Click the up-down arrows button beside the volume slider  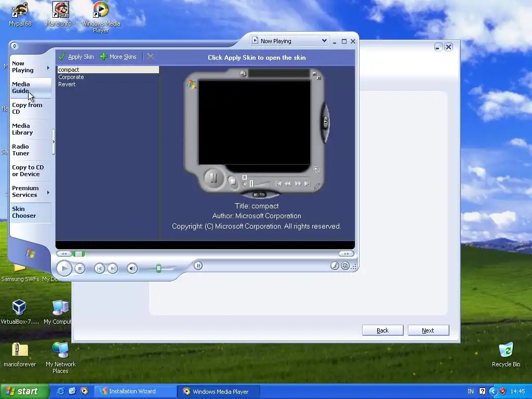pos(198,265)
